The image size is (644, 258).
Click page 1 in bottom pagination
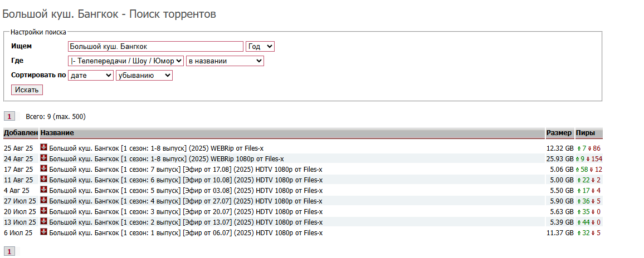pos(9,251)
